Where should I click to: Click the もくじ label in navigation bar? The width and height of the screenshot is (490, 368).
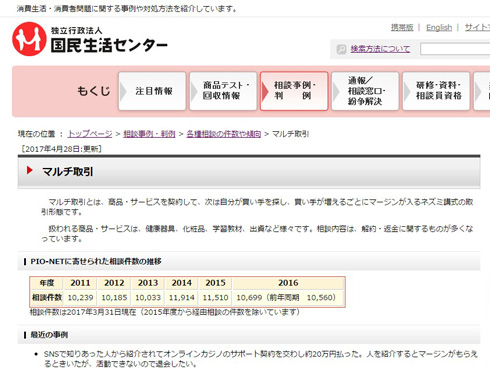[94, 91]
